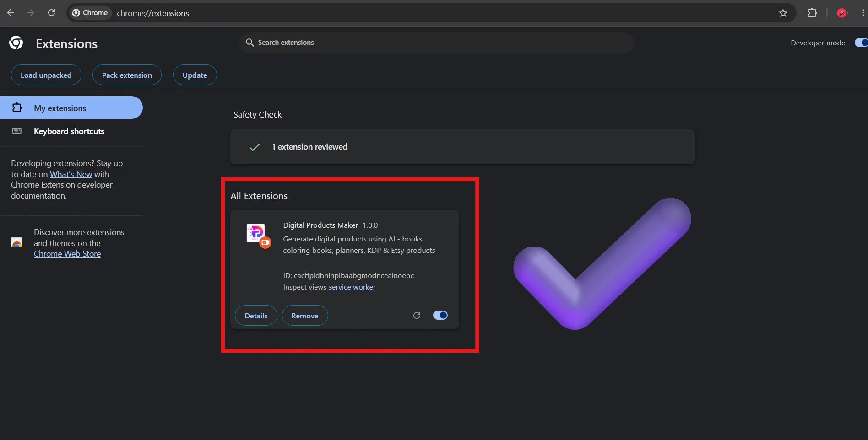Click the Load unpacked button
The width and height of the screenshot is (868, 440).
(x=46, y=75)
